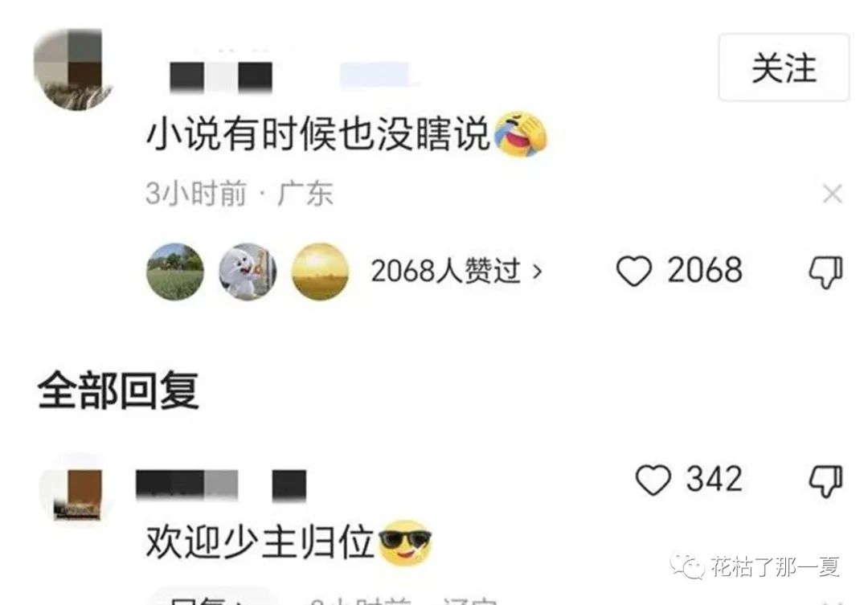868x605 pixels.
Task: Dismiss top comment with X icon
Action: [833, 194]
